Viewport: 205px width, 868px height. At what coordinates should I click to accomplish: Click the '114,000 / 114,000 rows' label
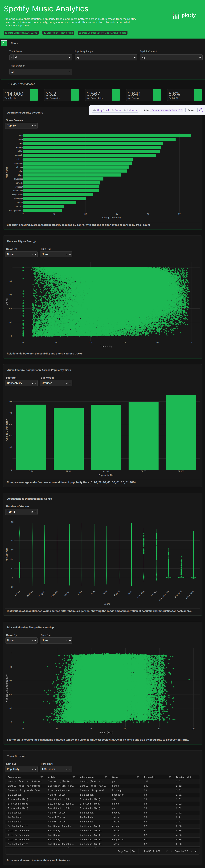click(22, 84)
